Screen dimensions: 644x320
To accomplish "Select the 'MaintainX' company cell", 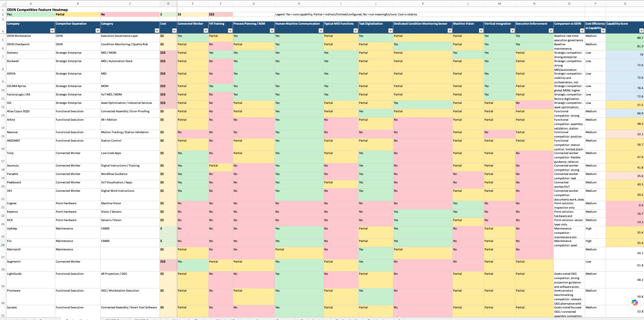I will click(31, 253).
